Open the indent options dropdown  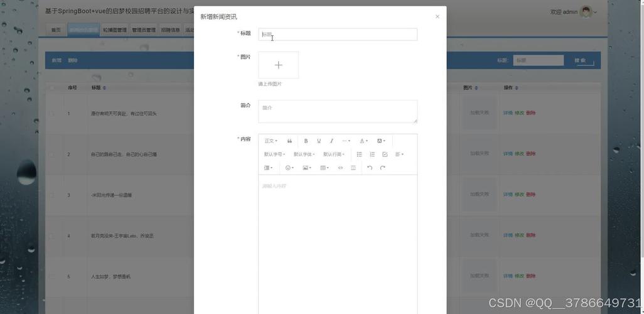(268, 168)
